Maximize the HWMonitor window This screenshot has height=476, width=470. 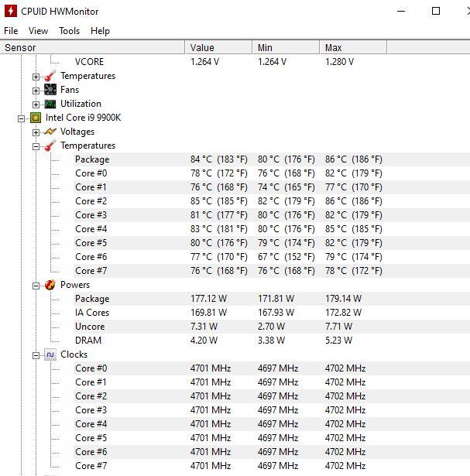(436, 12)
